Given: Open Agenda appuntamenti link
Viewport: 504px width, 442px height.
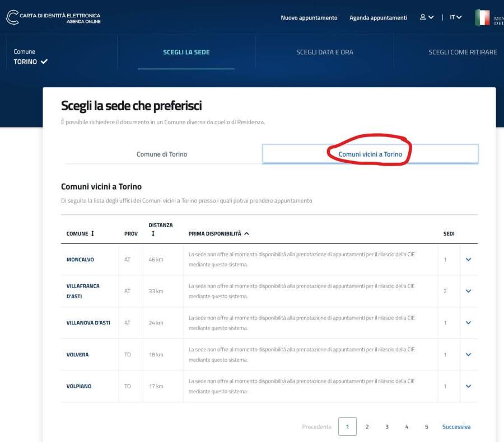Looking at the screenshot, I should [378, 18].
